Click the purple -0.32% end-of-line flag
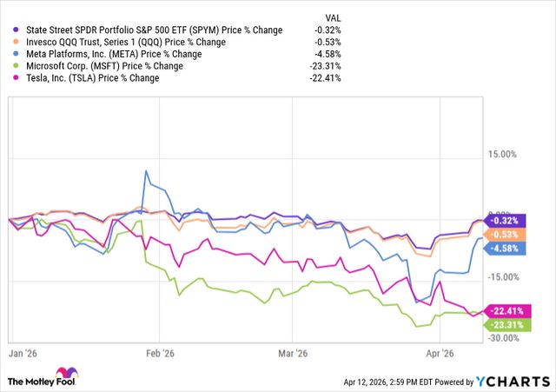The image size is (556, 392). click(x=503, y=220)
